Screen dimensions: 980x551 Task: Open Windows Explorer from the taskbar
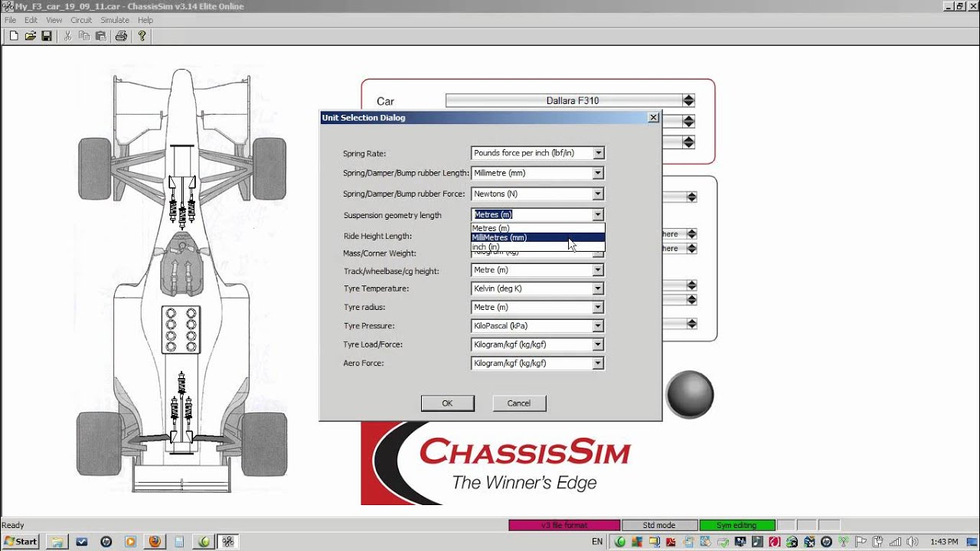(x=57, y=542)
